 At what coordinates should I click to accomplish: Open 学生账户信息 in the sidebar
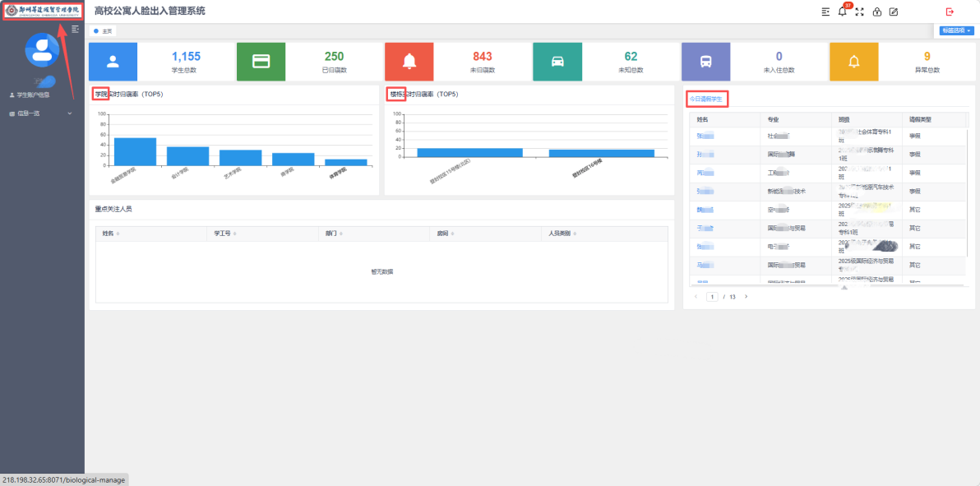33,95
